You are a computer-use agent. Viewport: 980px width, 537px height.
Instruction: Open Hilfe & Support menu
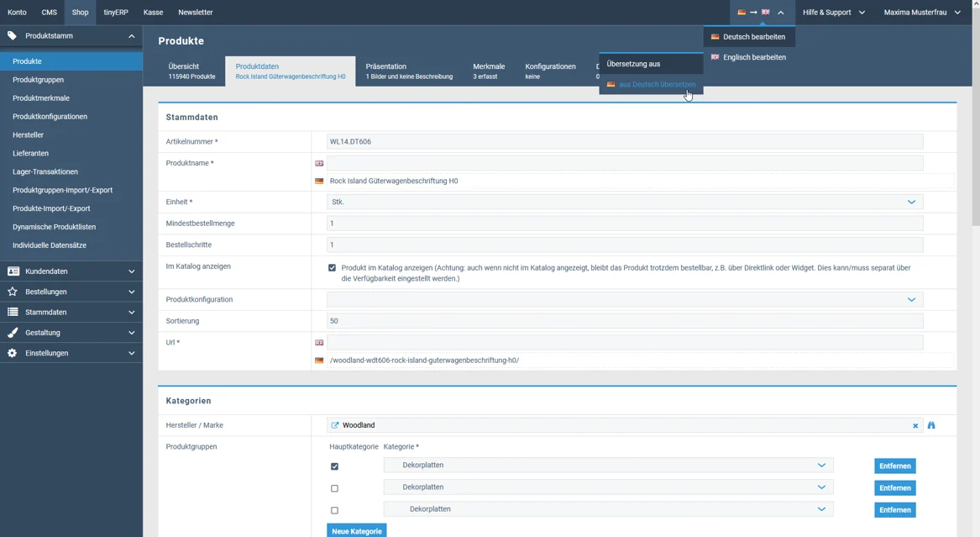coord(834,12)
